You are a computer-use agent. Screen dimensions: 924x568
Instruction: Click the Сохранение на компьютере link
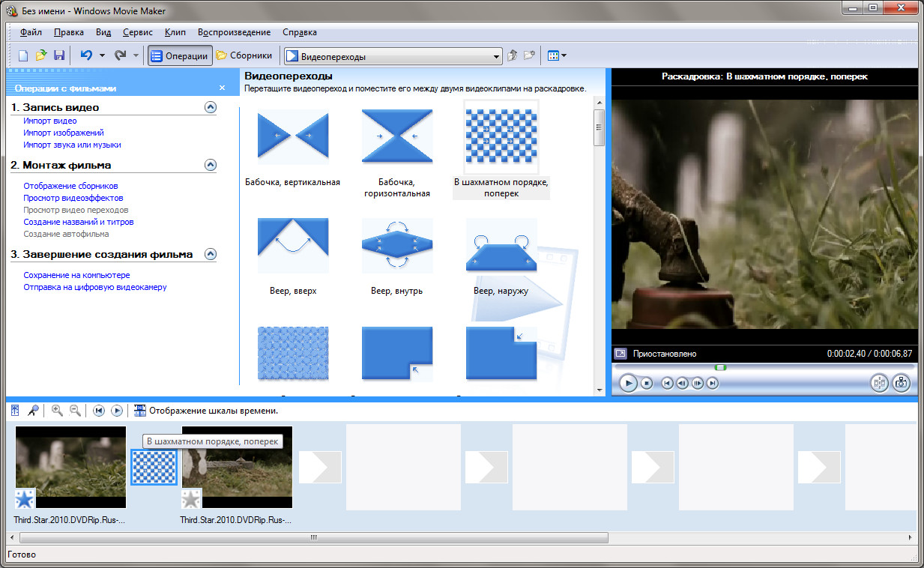(76, 275)
